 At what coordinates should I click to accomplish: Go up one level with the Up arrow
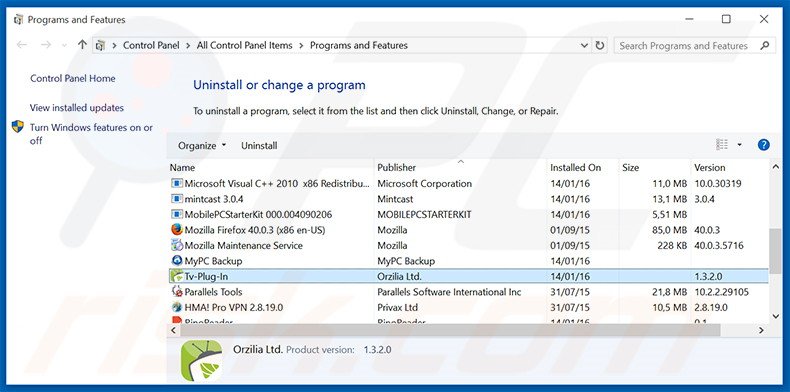(82, 45)
